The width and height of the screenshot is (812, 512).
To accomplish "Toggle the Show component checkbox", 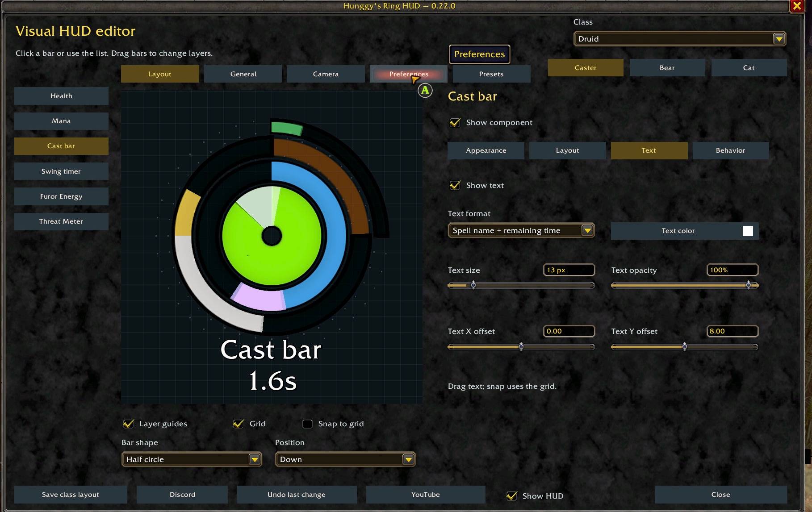I will 455,122.
